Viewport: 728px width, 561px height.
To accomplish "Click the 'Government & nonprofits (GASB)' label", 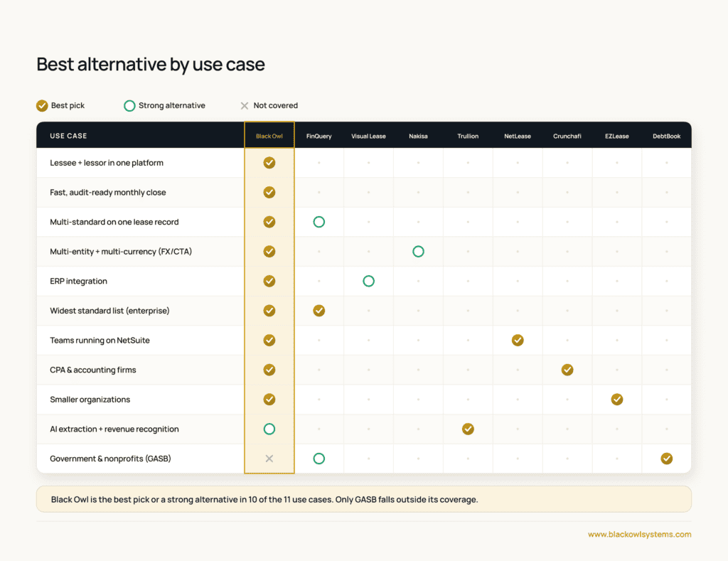I will tap(110, 459).
